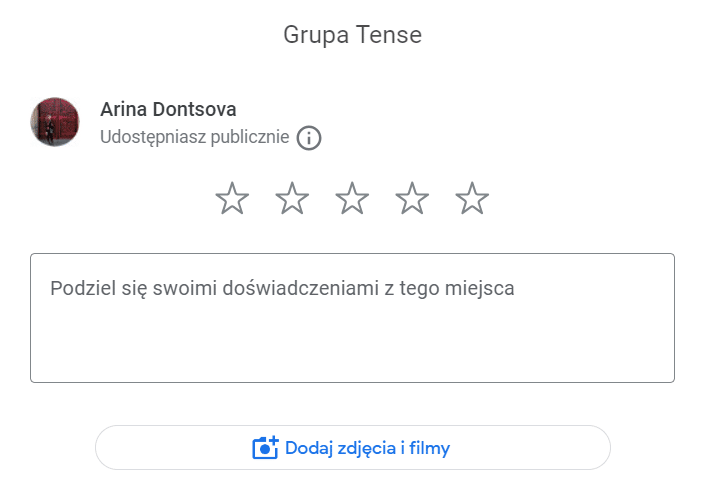707x493 pixels.
Task: Click the Udostępniasz publicznie label
Action: click(x=195, y=137)
